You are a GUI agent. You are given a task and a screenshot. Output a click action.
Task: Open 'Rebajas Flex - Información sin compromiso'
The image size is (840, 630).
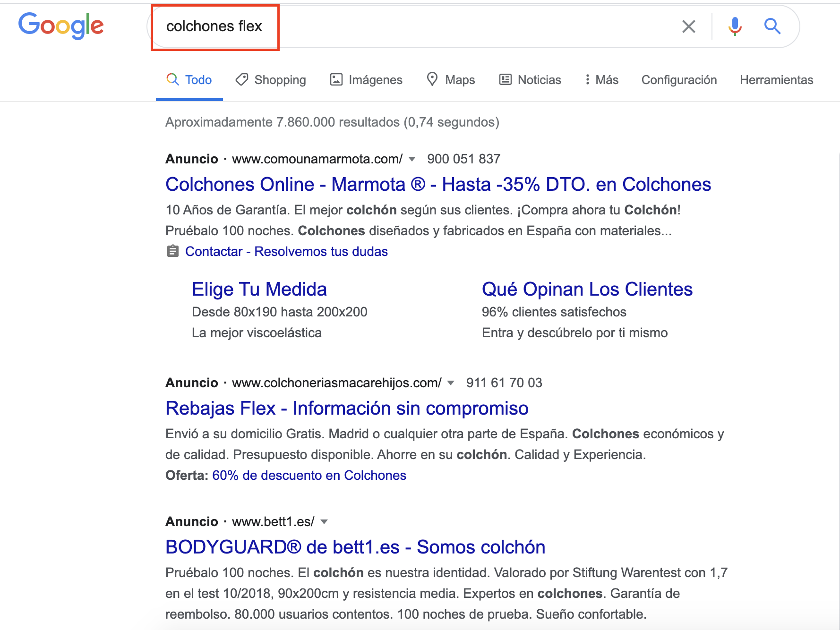click(347, 408)
